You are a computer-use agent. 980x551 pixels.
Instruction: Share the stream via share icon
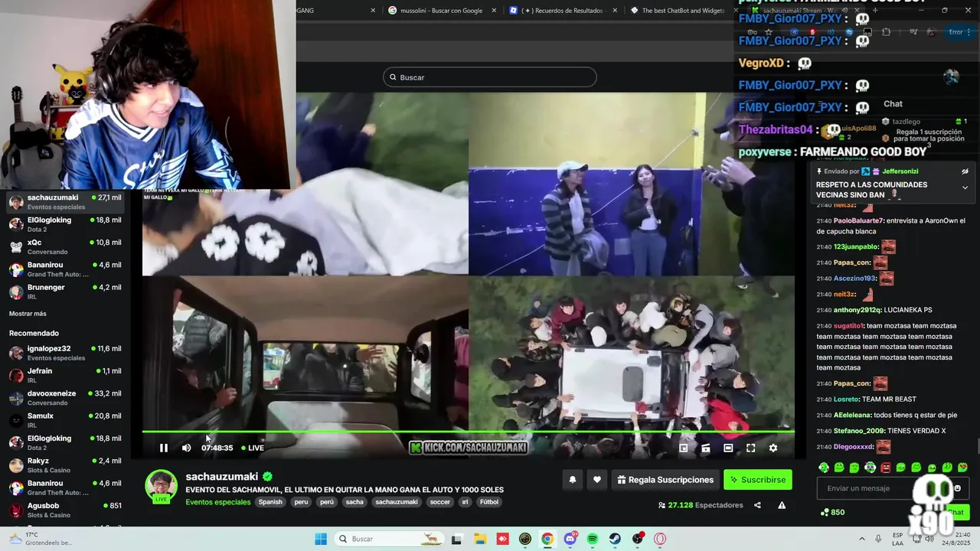pyautogui.click(x=757, y=505)
